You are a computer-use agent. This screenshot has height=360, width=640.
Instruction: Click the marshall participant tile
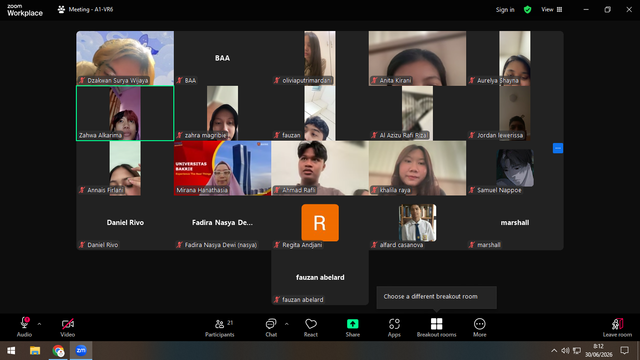515,223
